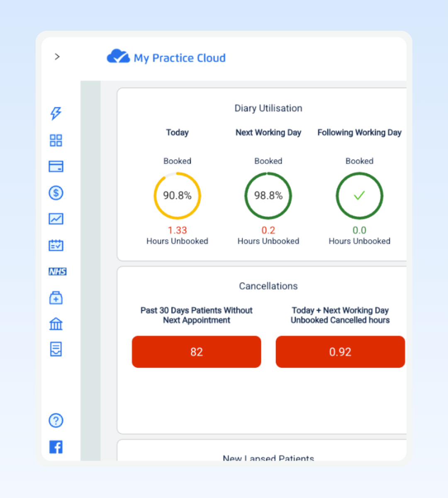Expand the sidebar with the chevron arrow
This screenshot has height=498, width=448.
point(57,57)
